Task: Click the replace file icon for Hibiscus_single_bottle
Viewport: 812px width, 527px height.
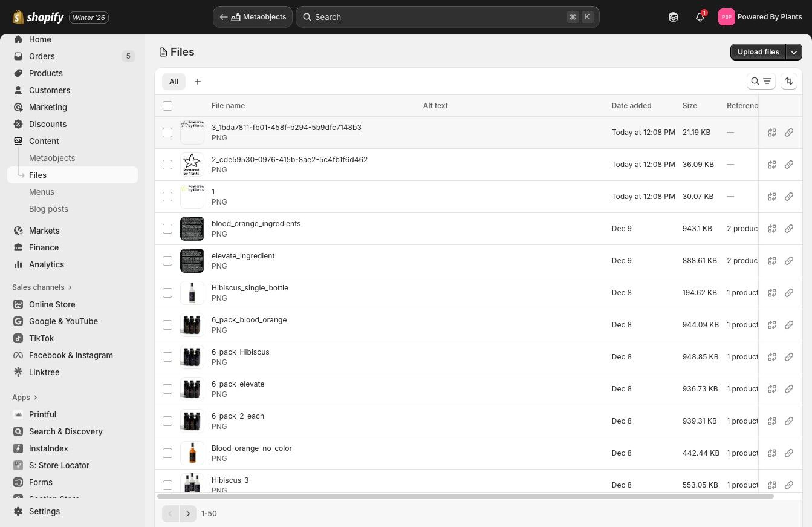Action: (x=772, y=293)
